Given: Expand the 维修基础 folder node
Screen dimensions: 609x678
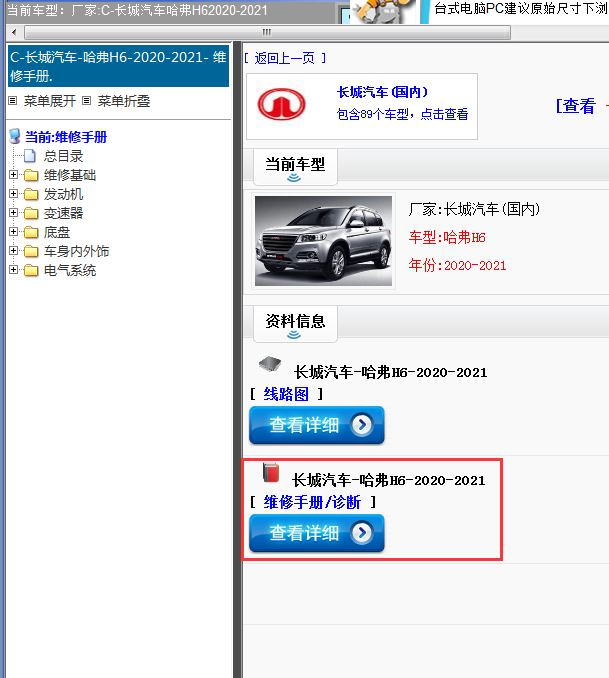Looking at the screenshot, I should pos(13,175).
